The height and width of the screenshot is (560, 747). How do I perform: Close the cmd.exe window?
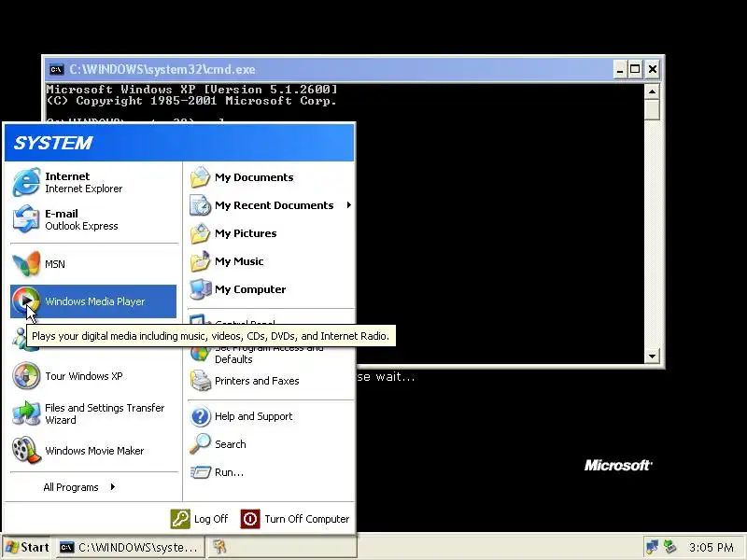point(652,69)
